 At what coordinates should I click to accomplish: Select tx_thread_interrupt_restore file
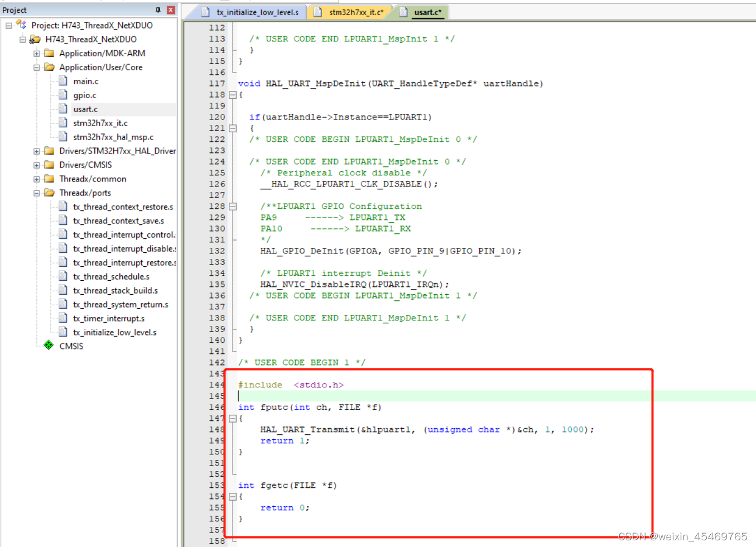click(124, 263)
